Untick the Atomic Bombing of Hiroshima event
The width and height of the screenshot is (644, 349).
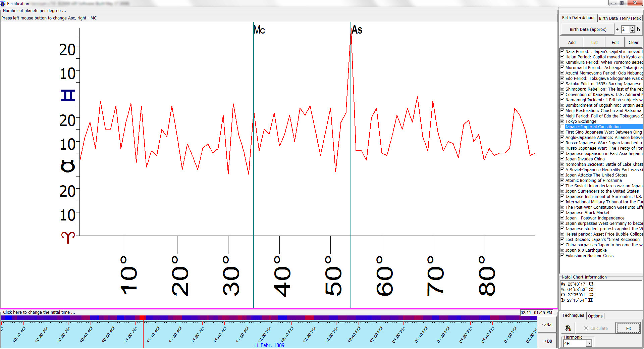tap(562, 180)
